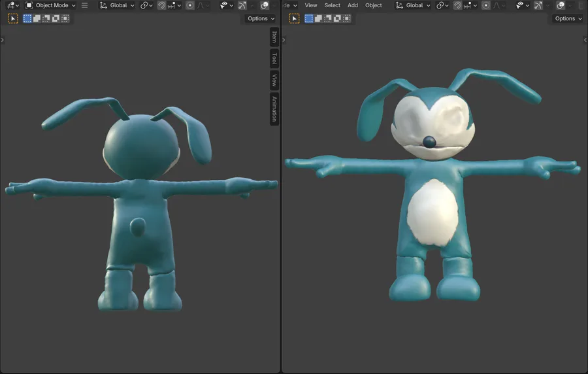588x374 pixels.
Task: Expand right viewport's sidebar arrow
Action: (585, 40)
